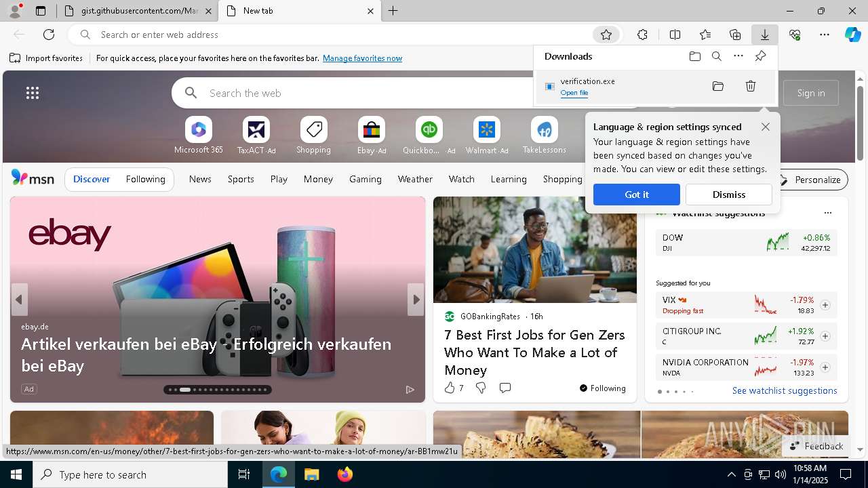This screenshot has height=488, width=868.
Task: Click Import favorites button
Action: click(46, 58)
